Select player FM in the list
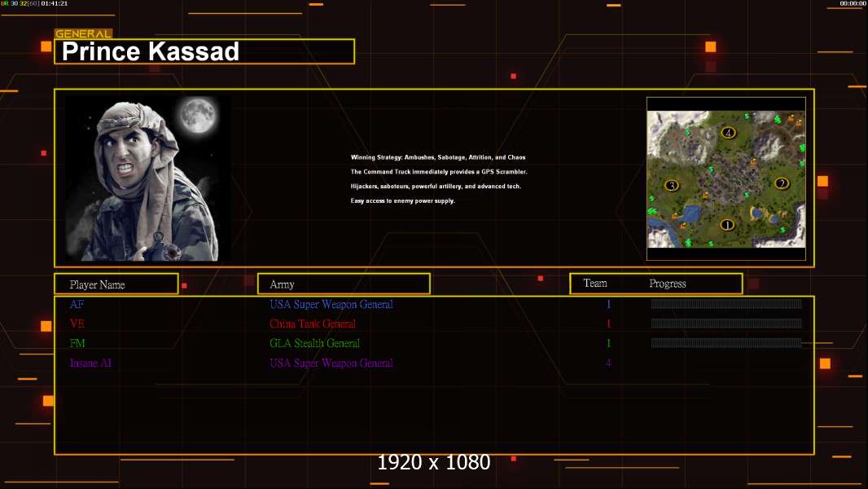The height and width of the screenshot is (489, 868). click(x=77, y=343)
